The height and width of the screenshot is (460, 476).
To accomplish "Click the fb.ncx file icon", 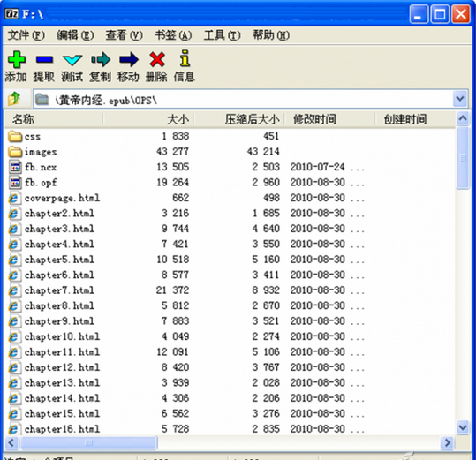I will (x=15, y=167).
